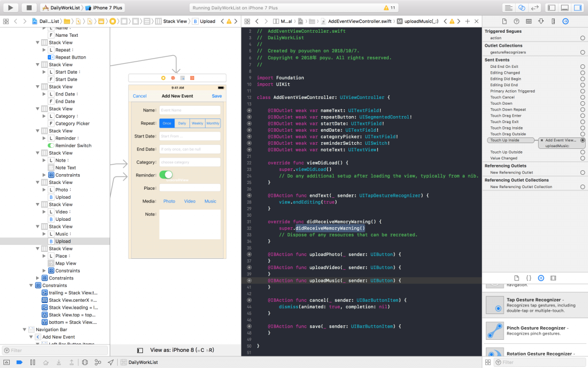Hide the debug area with bottom-bar icon
Screen dimensions: 588x368
coord(7,362)
